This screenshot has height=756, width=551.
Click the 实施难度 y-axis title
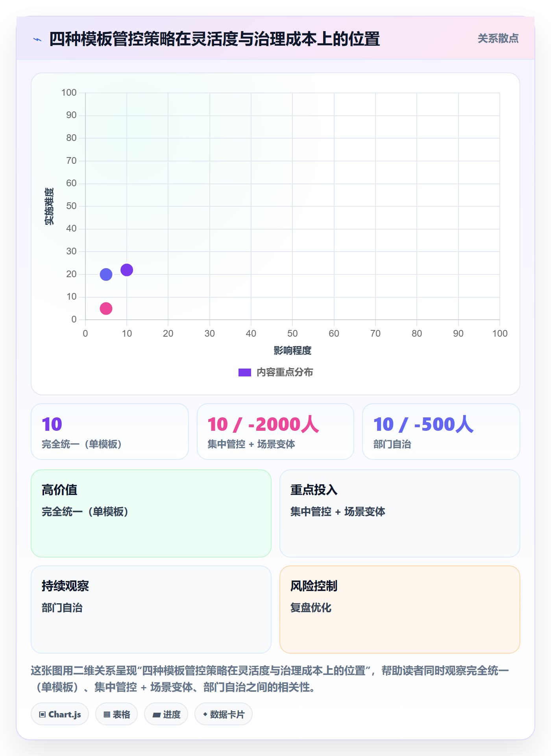point(49,206)
